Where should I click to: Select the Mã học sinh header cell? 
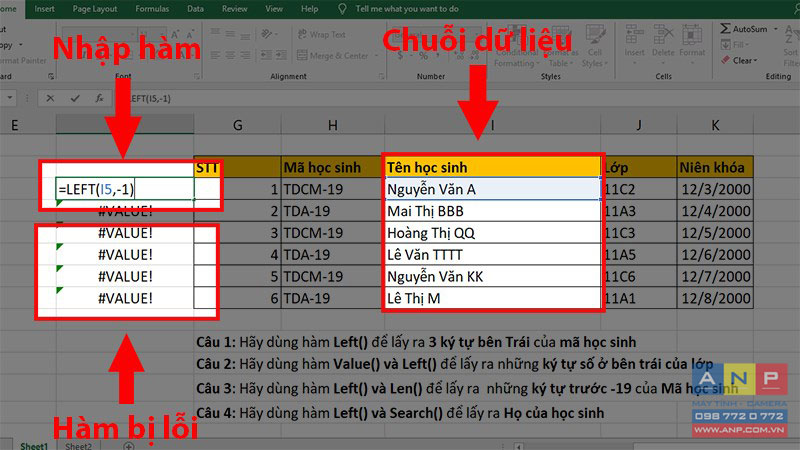(332, 167)
